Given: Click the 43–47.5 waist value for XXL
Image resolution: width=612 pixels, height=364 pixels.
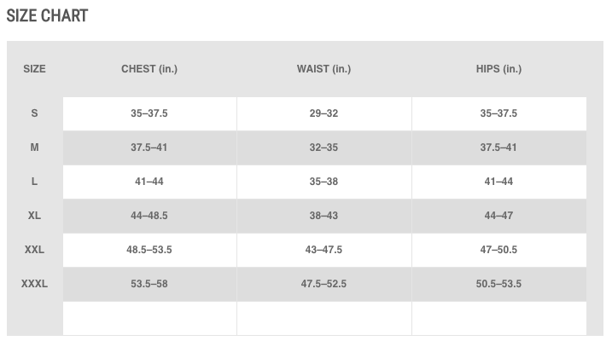Looking at the screenshot, I should (x=323, y=250).
